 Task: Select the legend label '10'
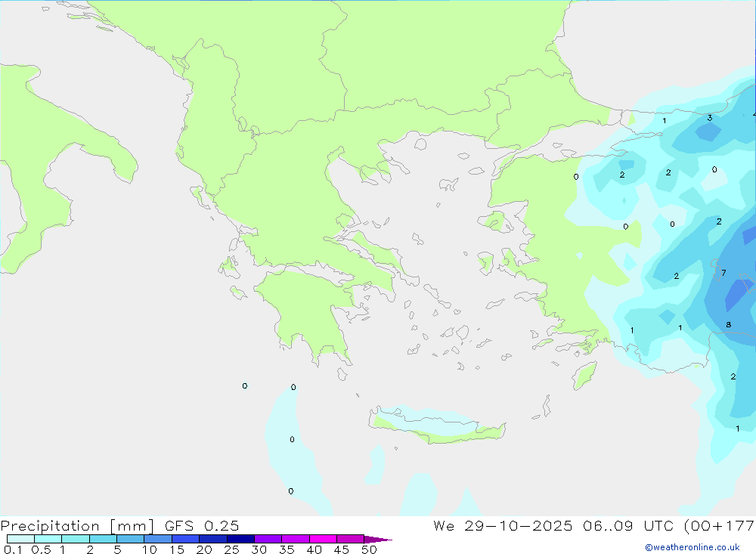(150, 549)
